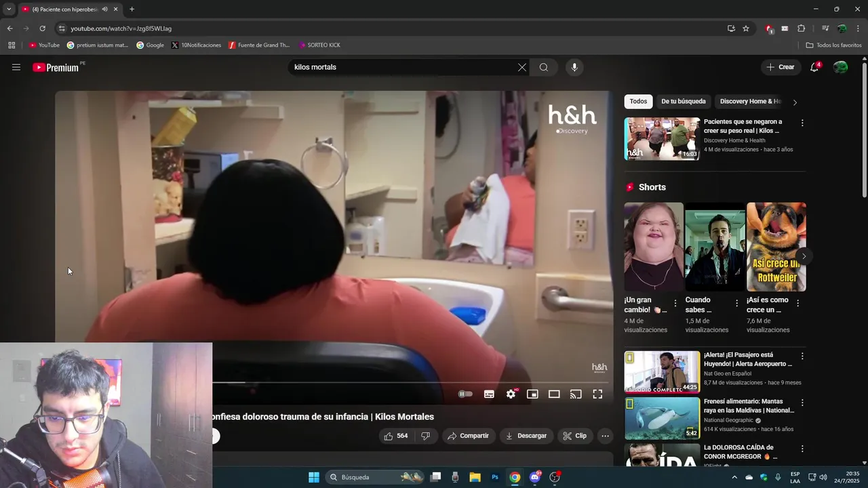
Task: Close the Paciente con hiperobesidad tab
Action: point(116,9)
